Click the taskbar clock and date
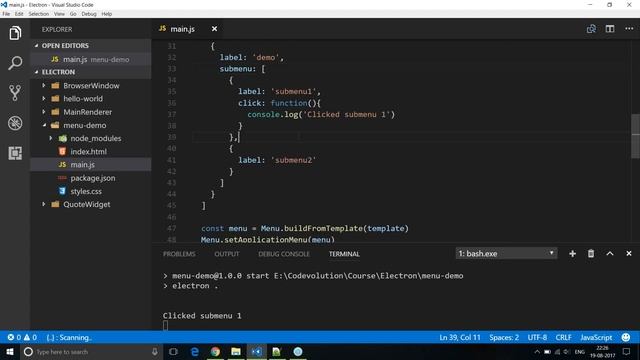The height and width of the screenshot is (360, 640). (602, 351)
